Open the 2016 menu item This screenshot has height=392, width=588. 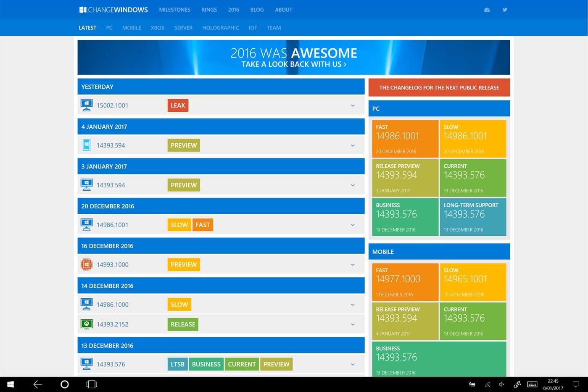click(233, 10)
